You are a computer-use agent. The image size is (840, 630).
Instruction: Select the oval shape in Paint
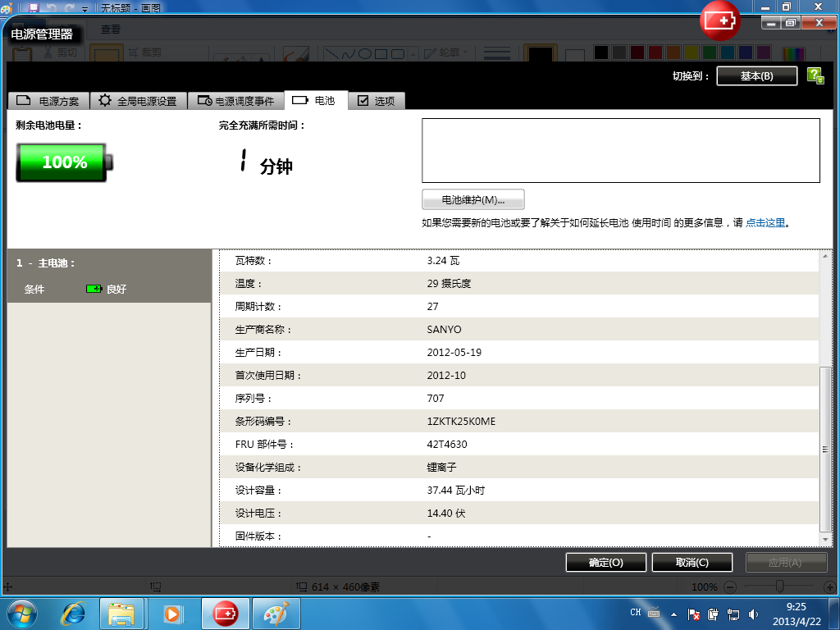365,53
